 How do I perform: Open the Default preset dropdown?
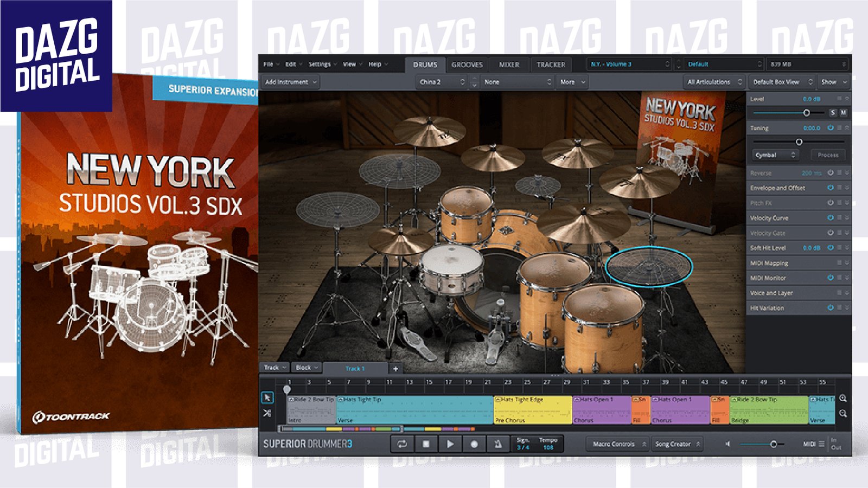tap(724, 64)
